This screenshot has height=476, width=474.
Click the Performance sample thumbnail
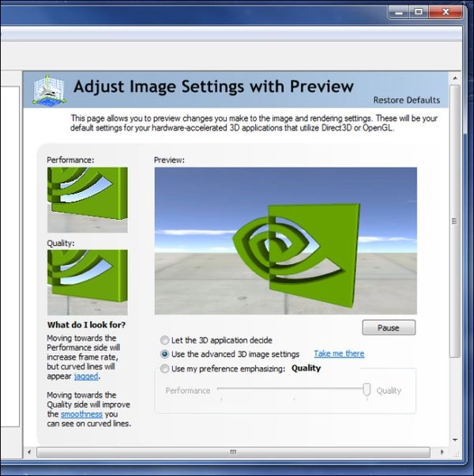(x=88, y=200)
